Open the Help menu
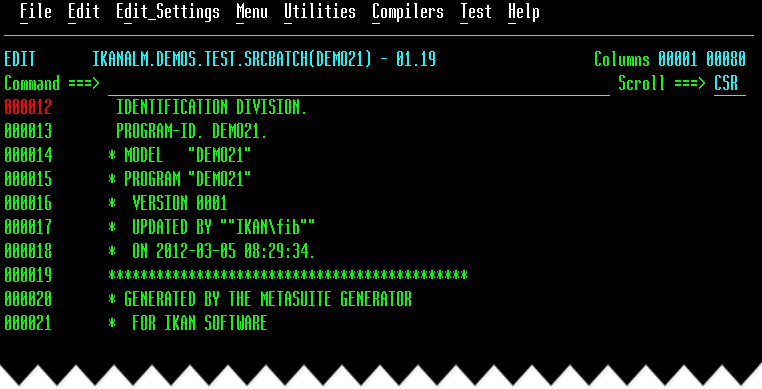 [524, 12]
